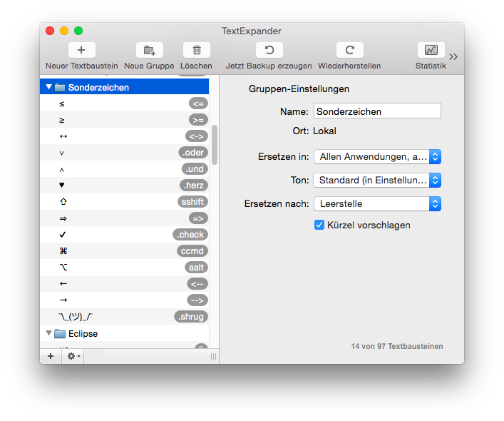Screen dimensions: 504x421
Task: Uncheck Kürzel vorschlagen checkbox
Action: coord(319,225)
